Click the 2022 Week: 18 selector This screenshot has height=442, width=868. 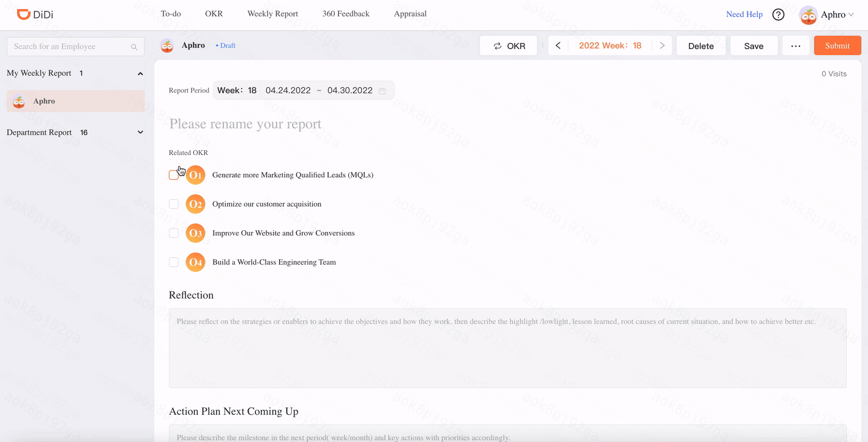(610, 45)
